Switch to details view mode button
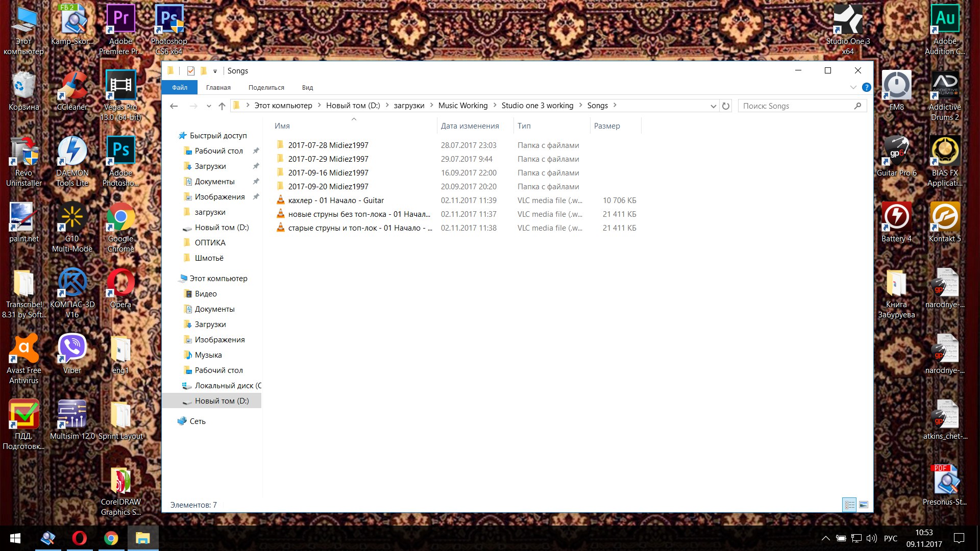The image size is (980, 551). [x=849, y=505]
